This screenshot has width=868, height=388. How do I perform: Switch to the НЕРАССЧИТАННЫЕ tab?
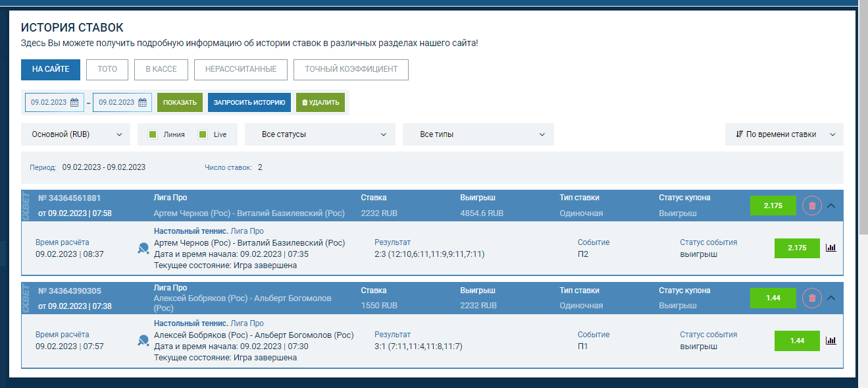(x=240, y=69)
